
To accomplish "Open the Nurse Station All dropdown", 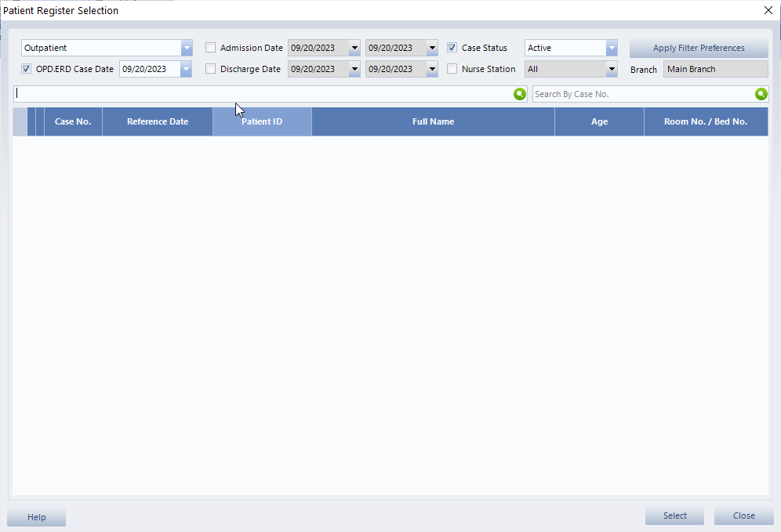I will (612, 69).
